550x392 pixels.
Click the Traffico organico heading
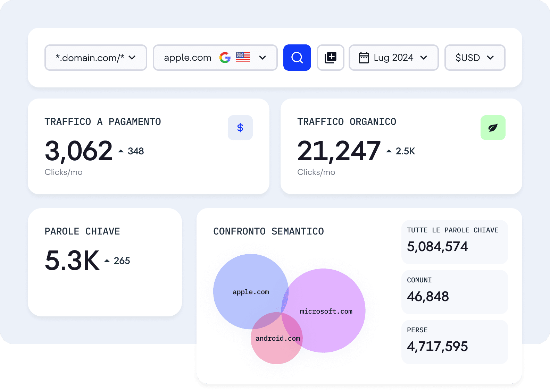coord(347,122)
